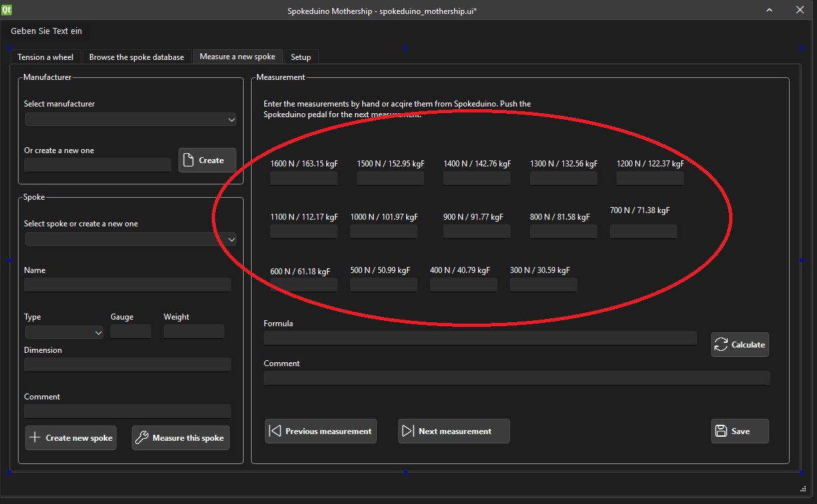Viewport: 817px width, 504px height.
Task: Click the 1200 N measurement field
Action: click(x=650, y=178)
